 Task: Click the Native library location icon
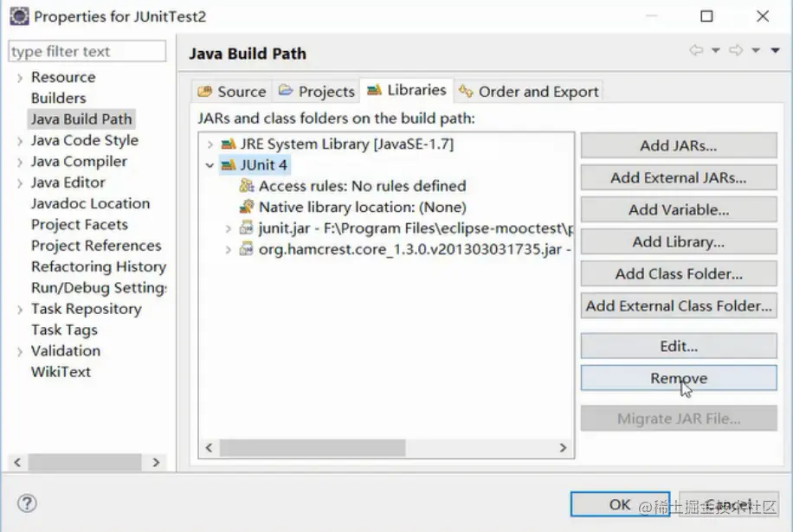pyautogui.click(x=246, y=207)
